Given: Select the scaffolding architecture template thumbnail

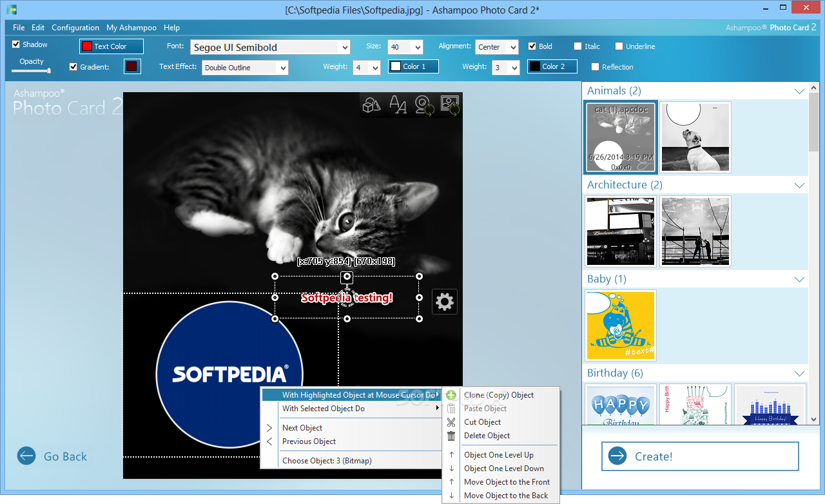Looking at the screenshot, I should coord(695,231).
